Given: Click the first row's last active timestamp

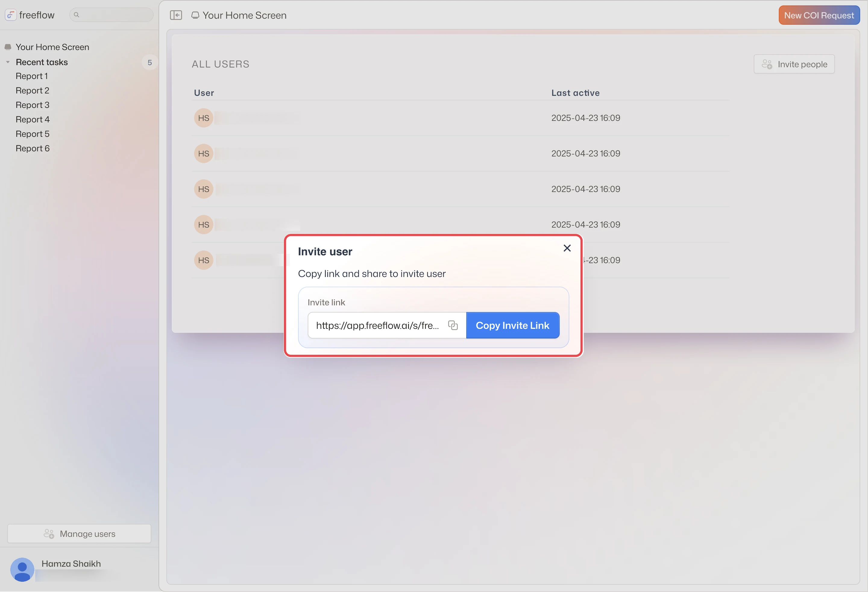Looking at the screenshot, I should (x=585, y=118).
